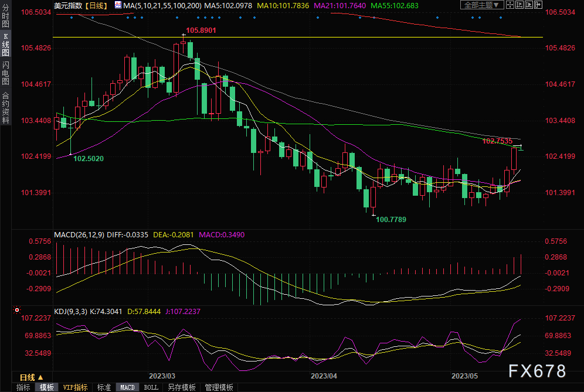Click the 美元指数【日线】 chart title
584x392 pixels.
click(81, 6)
